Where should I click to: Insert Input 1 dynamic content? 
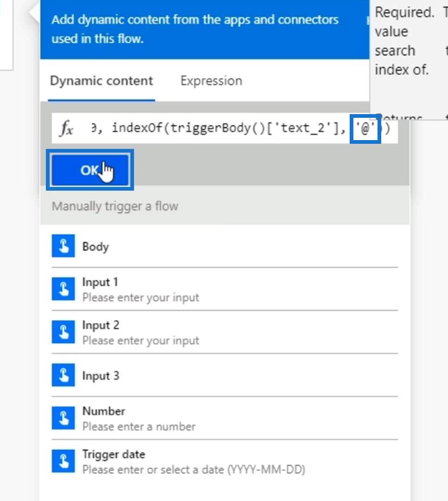(224, 289)
